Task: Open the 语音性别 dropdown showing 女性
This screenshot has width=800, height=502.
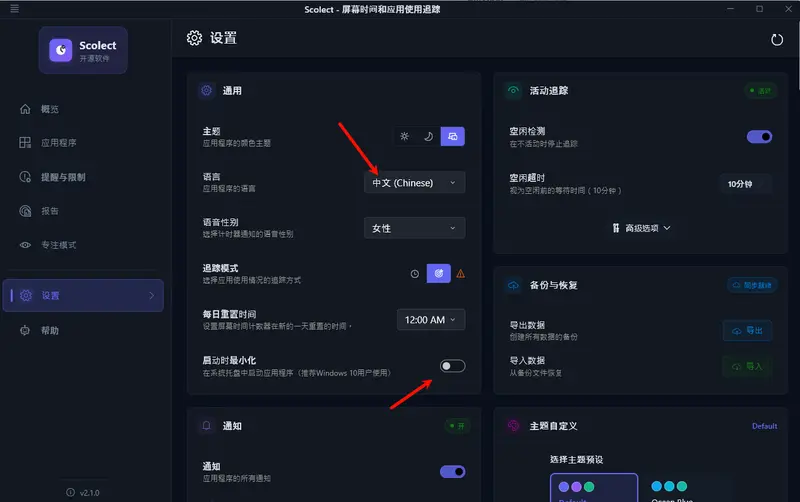Action: point(414,228)
